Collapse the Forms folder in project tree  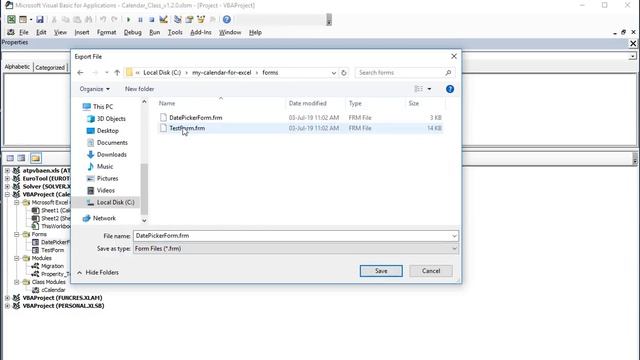(17, 234)
